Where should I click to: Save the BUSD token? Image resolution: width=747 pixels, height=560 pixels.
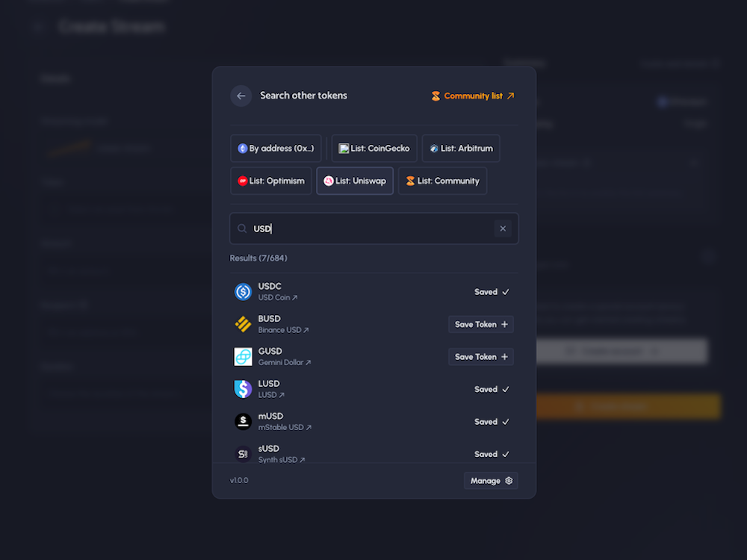[x=480, y=324]
